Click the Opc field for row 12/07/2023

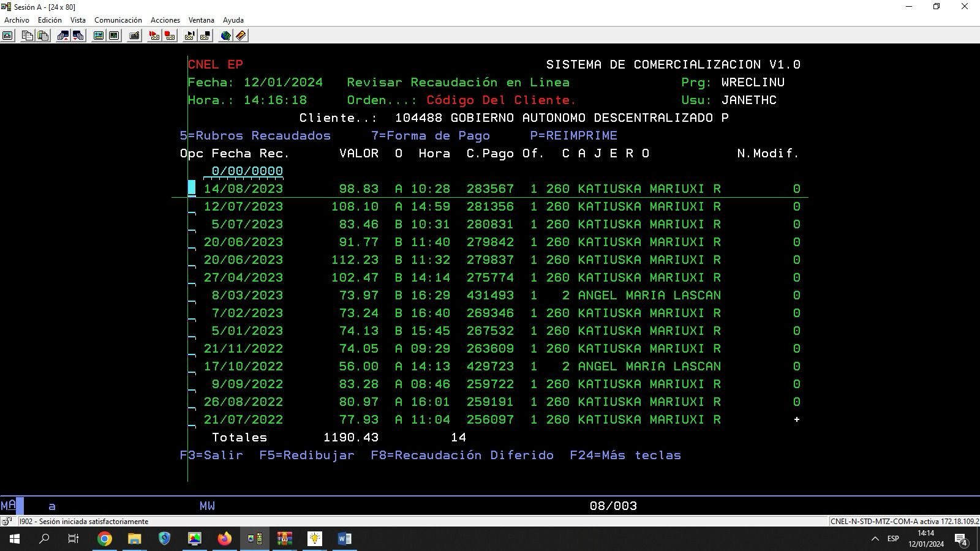(x=192, y=207)
